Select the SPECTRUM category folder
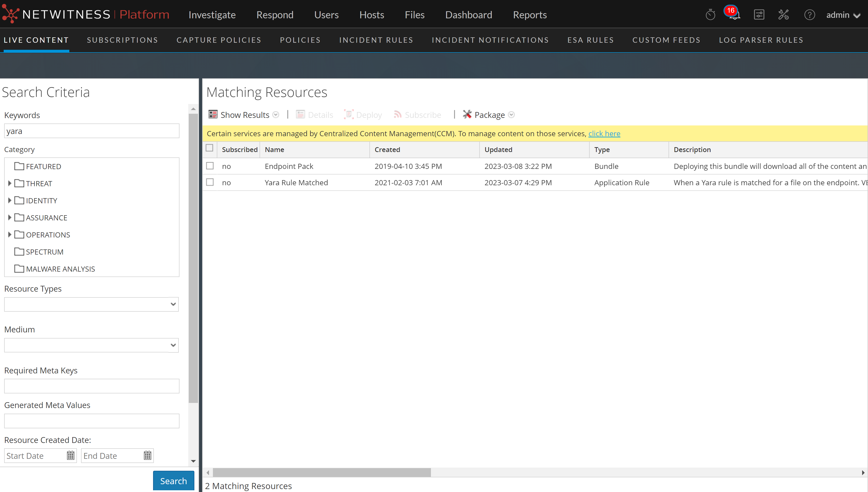Image resolution: width=868 pixels, height=492 pixels. (x=39, y=252)
